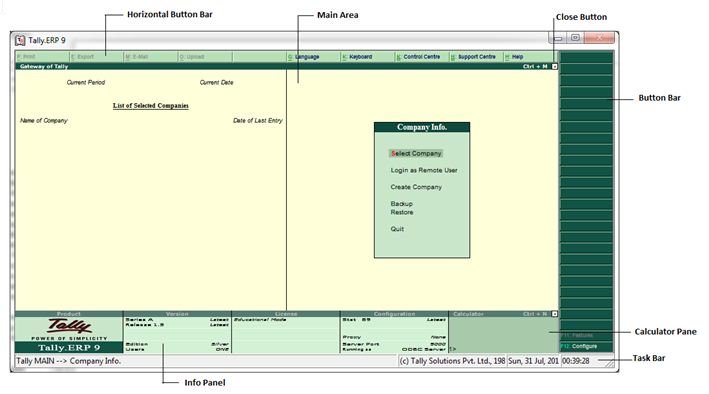The width and height of the screenshot is (709, 394).
Task: Click the window title 'Tally.ERP 9'
Action: [47, 40]
